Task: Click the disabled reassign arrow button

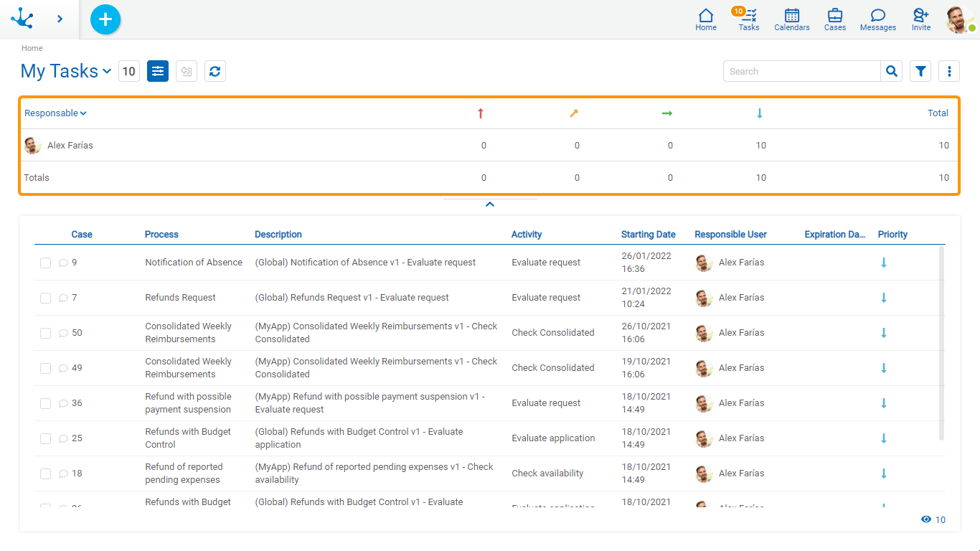Action: click(x=187, y=71)
